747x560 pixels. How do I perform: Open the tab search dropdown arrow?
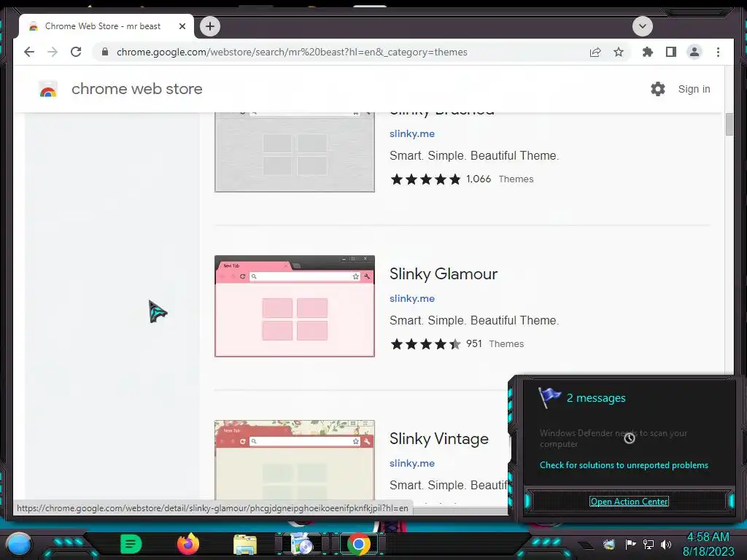[x=642, y=26]
